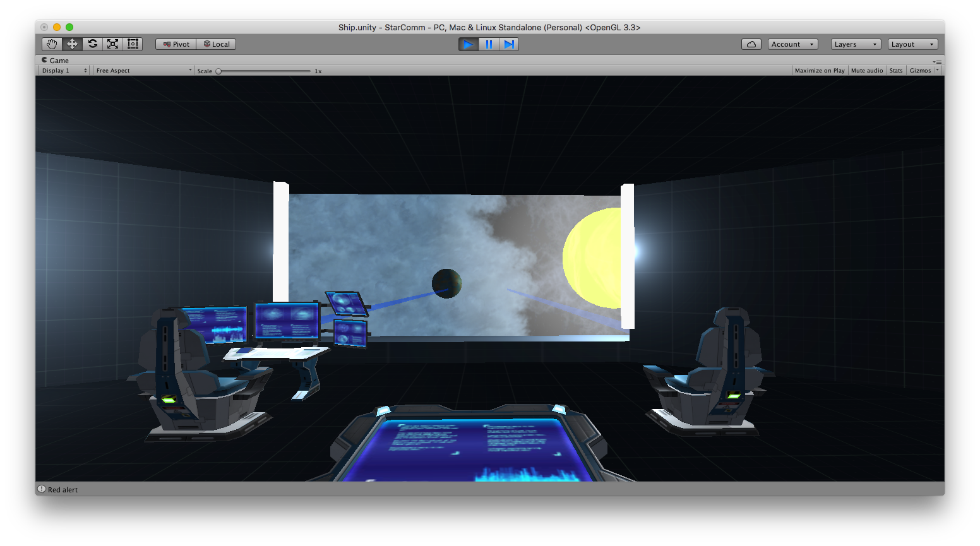Toggle the Pivot handle position

(x=176, y=44)
